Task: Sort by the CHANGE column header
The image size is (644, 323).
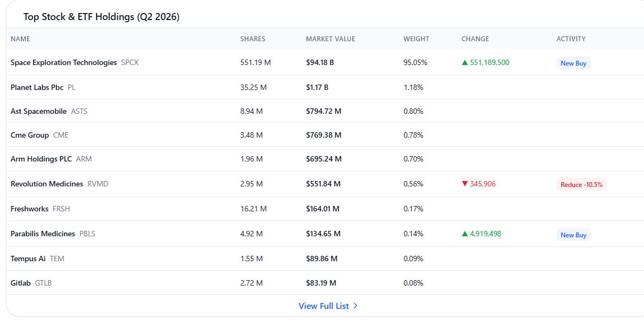Action: click(475, 38)
